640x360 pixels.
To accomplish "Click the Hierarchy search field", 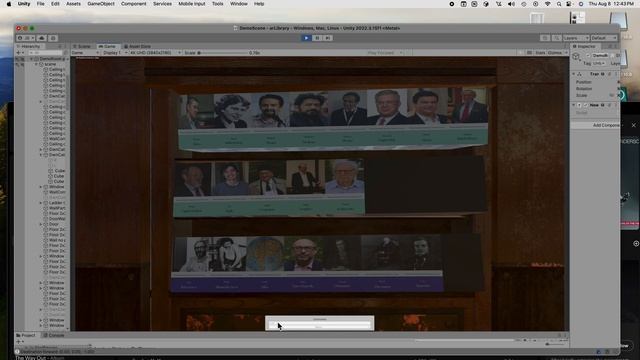I will 45,53.
